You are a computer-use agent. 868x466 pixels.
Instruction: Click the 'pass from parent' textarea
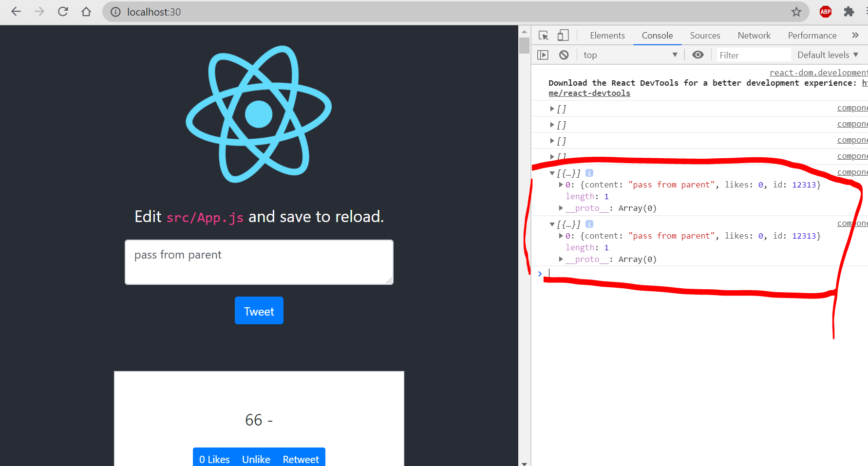(259, 262)
